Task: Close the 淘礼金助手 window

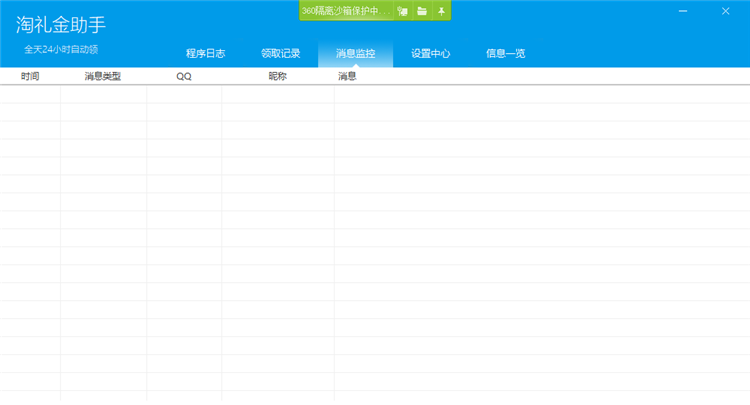Action: [726, 11]
